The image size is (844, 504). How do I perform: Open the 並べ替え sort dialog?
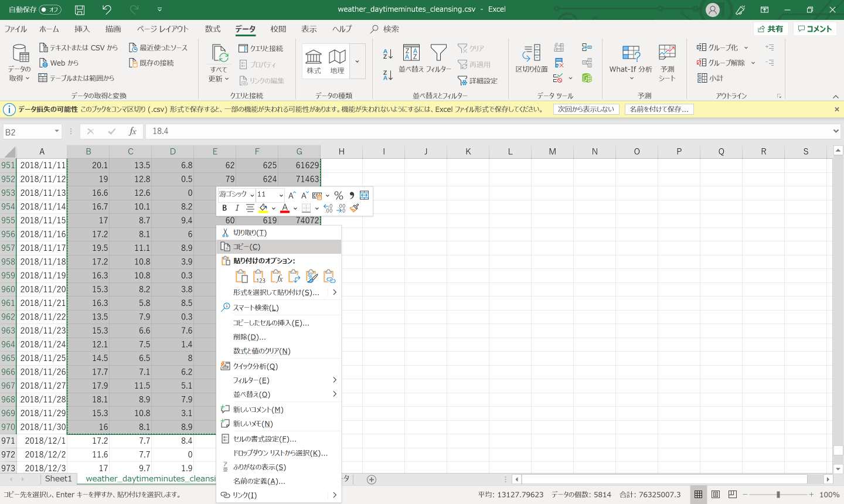pos(411,59)
